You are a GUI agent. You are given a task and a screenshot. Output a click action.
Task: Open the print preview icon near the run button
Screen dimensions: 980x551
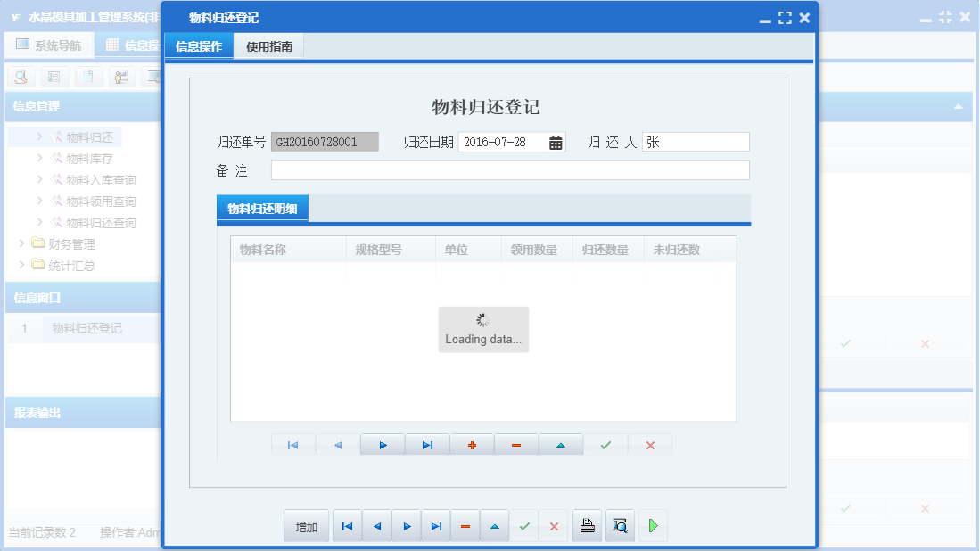point(620,525)
